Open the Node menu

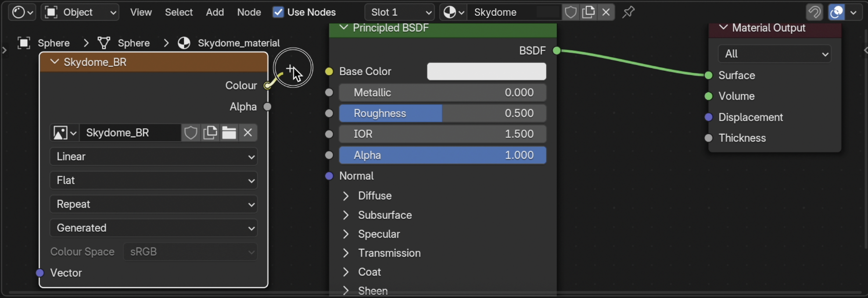249,12
